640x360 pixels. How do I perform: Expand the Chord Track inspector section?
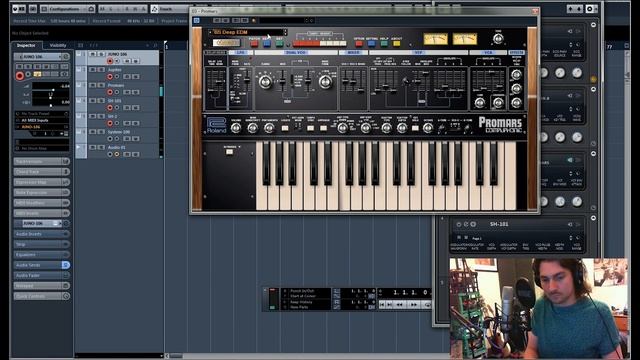pos(41,172)
